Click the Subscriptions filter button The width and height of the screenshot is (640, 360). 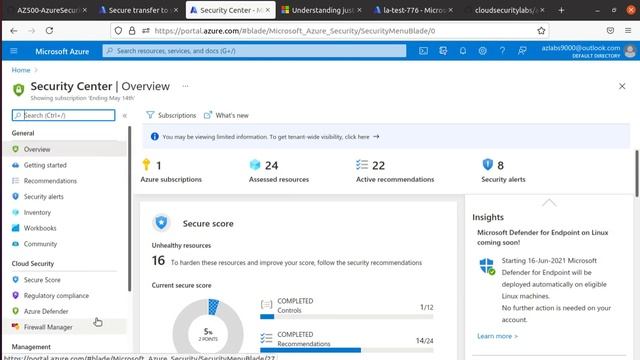click(x=171, y=116)
